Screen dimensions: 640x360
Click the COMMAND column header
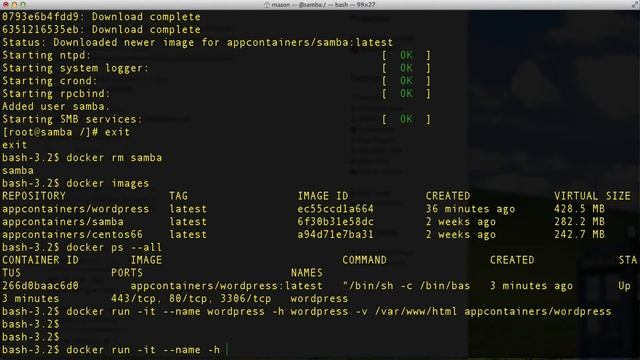click(x=364, y=260)
